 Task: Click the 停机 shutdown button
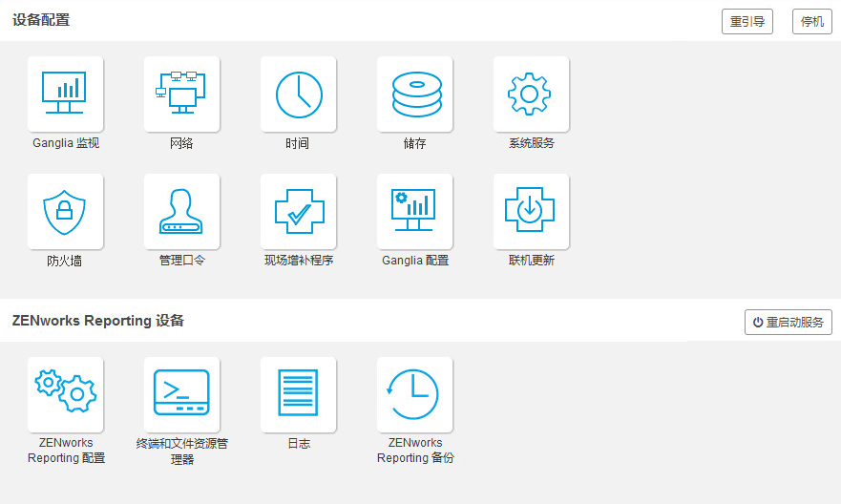click(x=812, y=21)
